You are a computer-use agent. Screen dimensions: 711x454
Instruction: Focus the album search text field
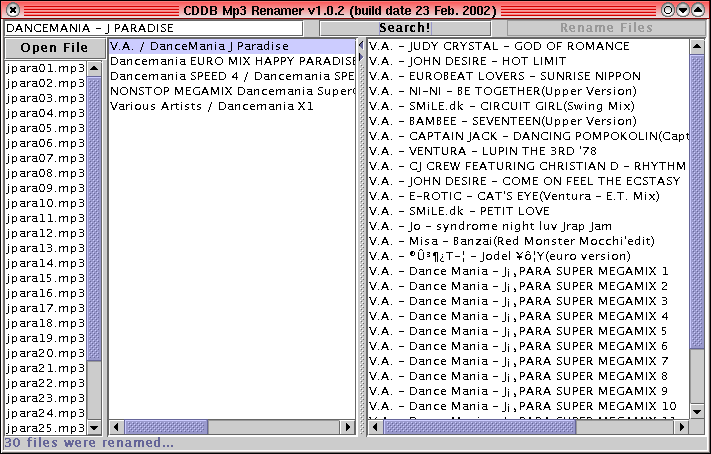click(x=154, y=28)
